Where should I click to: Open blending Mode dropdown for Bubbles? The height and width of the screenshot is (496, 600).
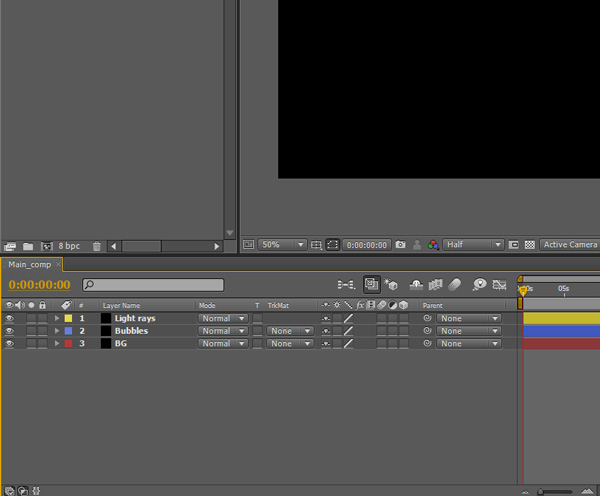pos(223,331)
